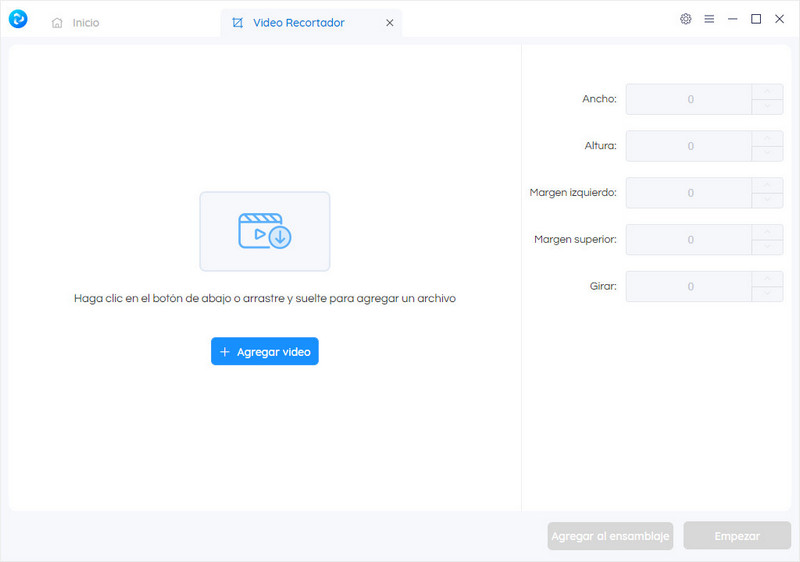Increase the Ancho value with up arrow

(x=768, y=92)
